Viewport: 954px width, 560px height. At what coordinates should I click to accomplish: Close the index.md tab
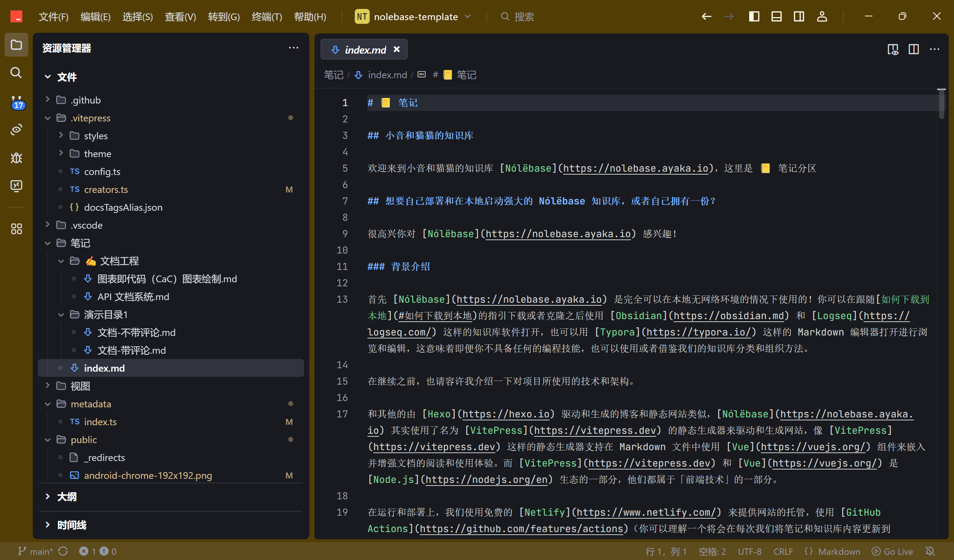[397, 49]
